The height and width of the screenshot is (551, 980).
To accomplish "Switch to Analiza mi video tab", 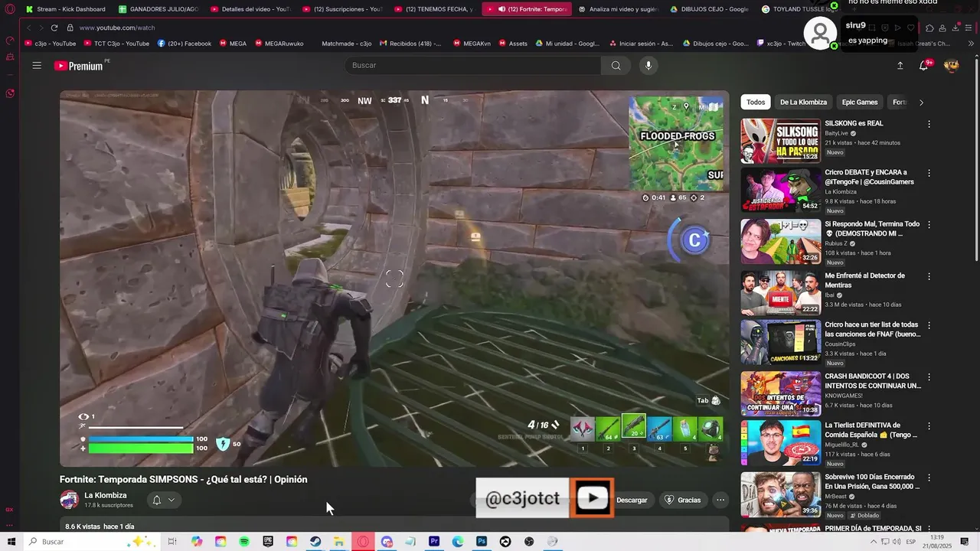I will tap(618, 9).
